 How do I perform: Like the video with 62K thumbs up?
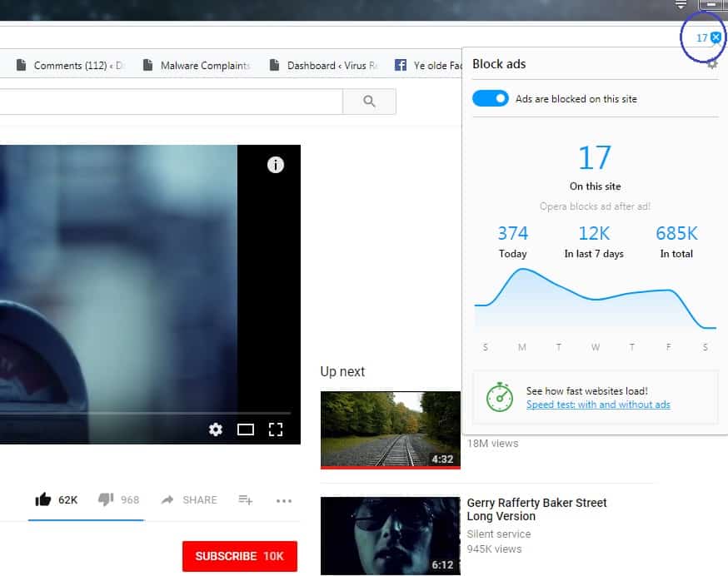click(x=56, y=499)
